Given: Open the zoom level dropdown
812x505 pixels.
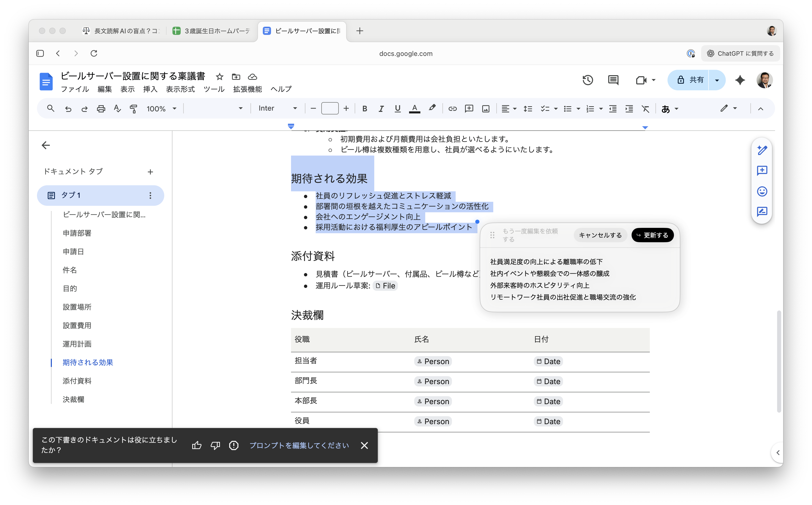Looking at the screenshot, I should click(x=162, y=109).
